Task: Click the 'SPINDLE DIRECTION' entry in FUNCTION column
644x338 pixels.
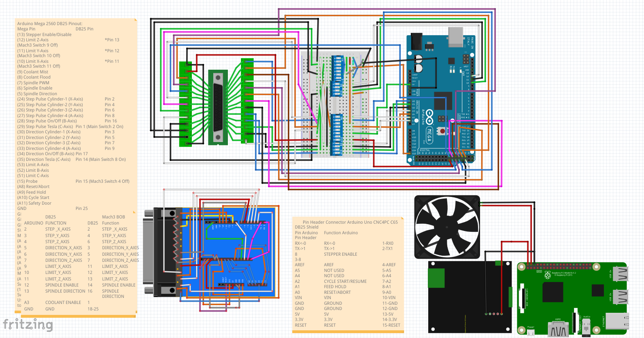Action: (65, 291)
